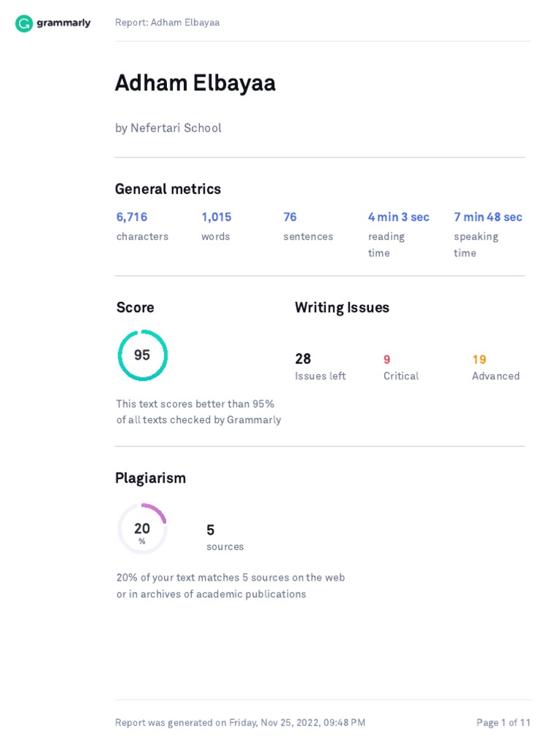560x747 pixels.
Task: Click the plagiarism 20% circle gauge
Action: tap(143, 529)
